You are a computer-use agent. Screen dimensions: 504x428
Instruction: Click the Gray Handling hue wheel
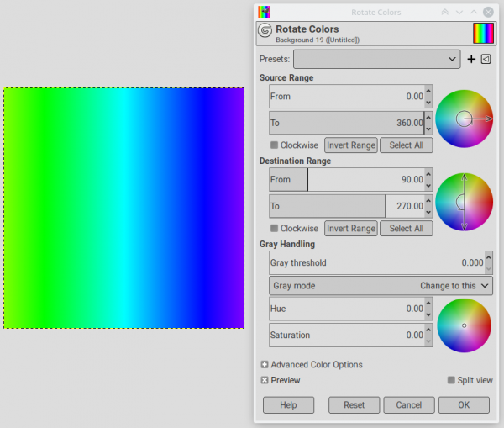pyautogui.click(x=465, y=325)
